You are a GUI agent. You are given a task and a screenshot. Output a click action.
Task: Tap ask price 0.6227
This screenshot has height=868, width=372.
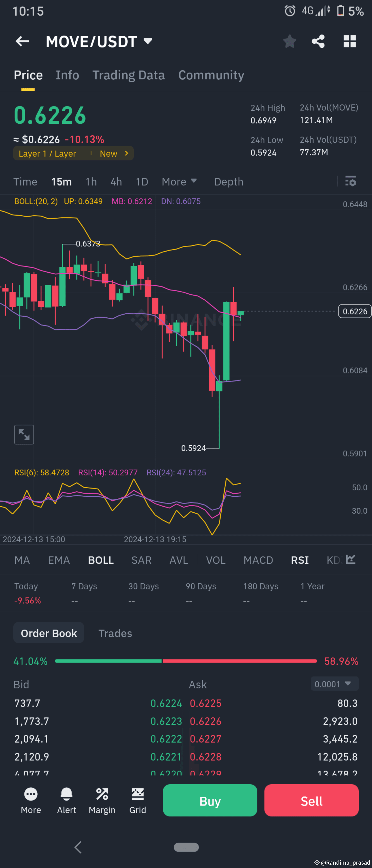pyautogui.click(x=205, y=739)
